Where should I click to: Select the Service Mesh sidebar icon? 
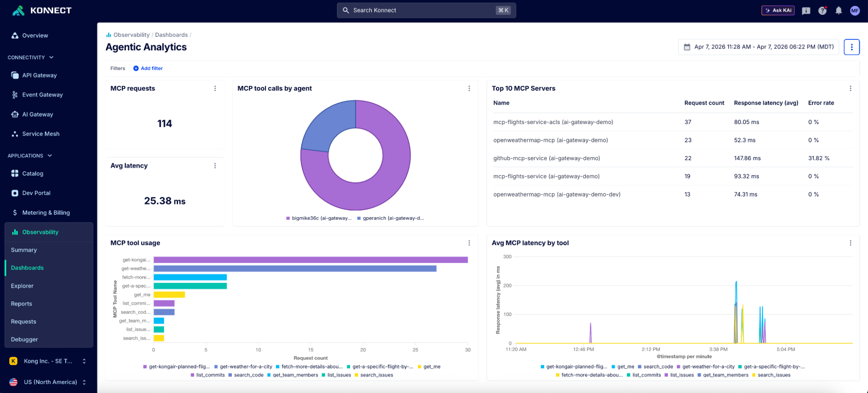[14, 134]
